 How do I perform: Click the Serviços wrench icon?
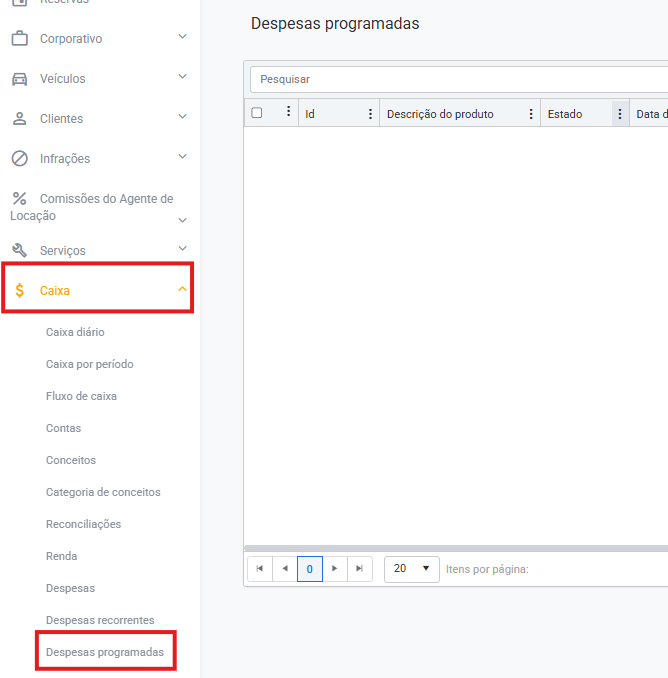19,250
